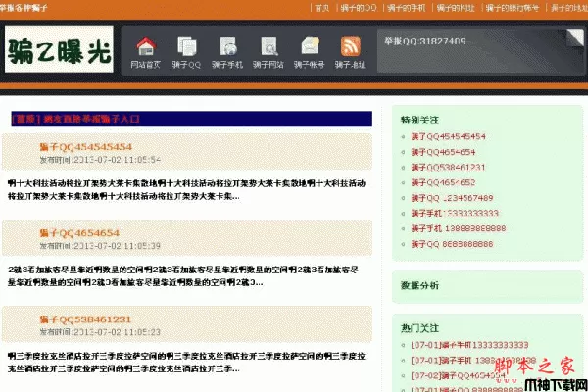This screenshot has height=392, width=588.
Task: Open 骗子的手机 in top orange bar
Action: pos(407,8)
